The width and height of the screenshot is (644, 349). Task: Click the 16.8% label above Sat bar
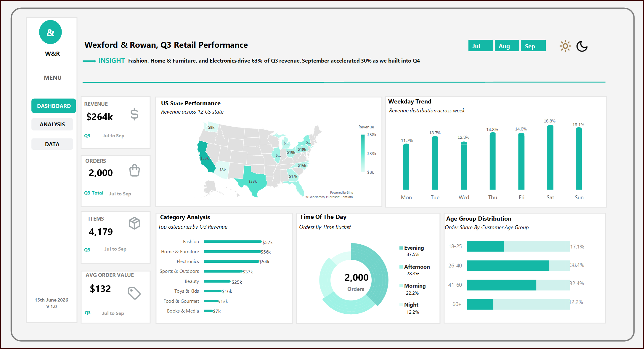pyautogui.click(x=550, y=121)
